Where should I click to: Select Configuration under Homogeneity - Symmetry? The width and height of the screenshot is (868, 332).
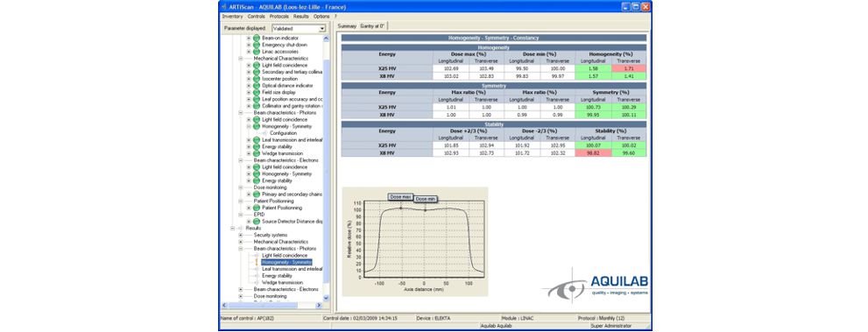click(x=284, y=133)
